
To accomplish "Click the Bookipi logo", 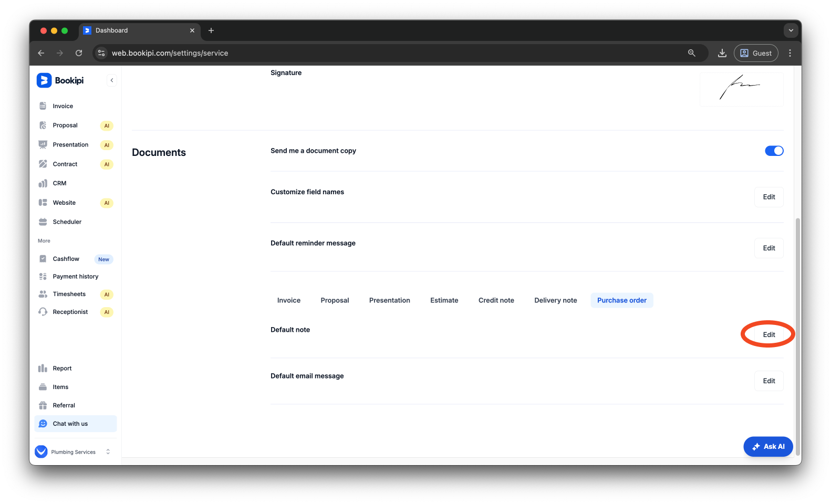I will click(60, 80).
